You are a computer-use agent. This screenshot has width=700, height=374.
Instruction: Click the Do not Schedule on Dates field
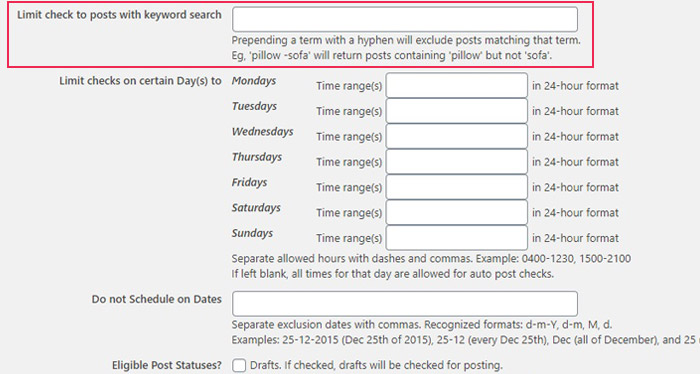coord(404,304)
